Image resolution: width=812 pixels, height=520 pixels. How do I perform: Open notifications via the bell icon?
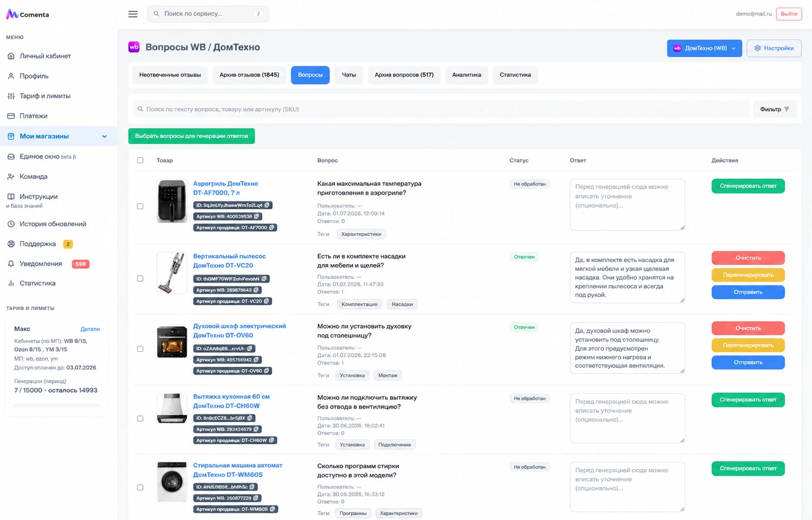[11, 264]
